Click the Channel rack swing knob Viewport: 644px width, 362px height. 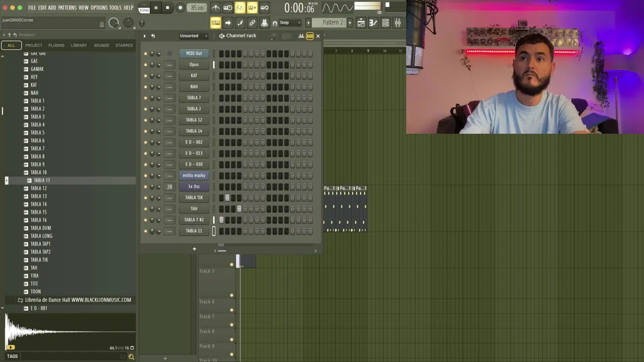coord(273,36)
